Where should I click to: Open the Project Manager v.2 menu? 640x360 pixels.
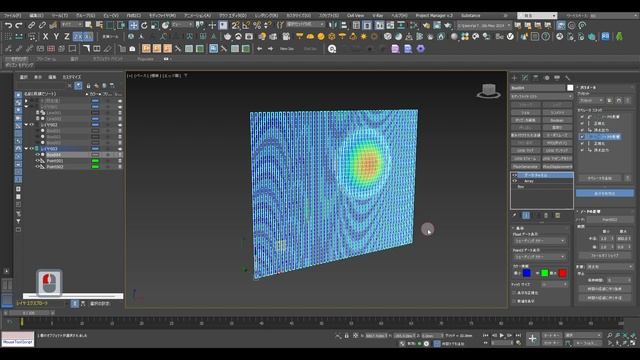[434, 16]
